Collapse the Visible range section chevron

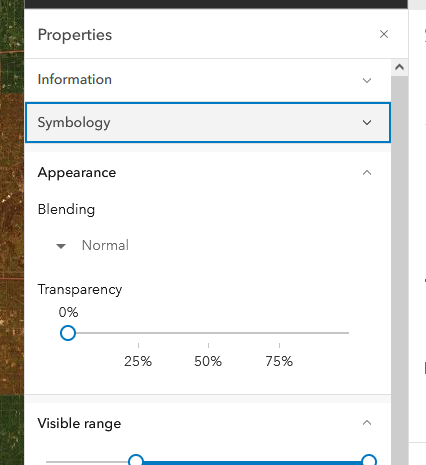point(367,423)
